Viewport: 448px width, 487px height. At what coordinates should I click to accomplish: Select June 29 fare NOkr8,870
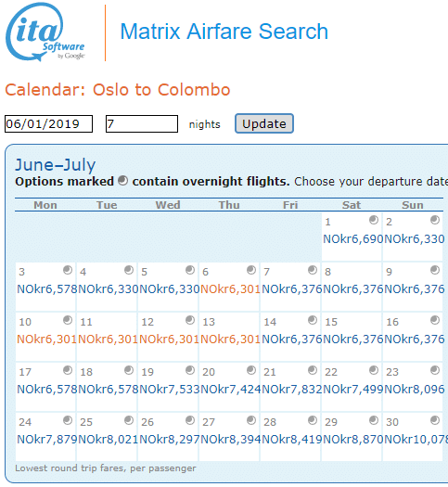click(x=353, y=440)
